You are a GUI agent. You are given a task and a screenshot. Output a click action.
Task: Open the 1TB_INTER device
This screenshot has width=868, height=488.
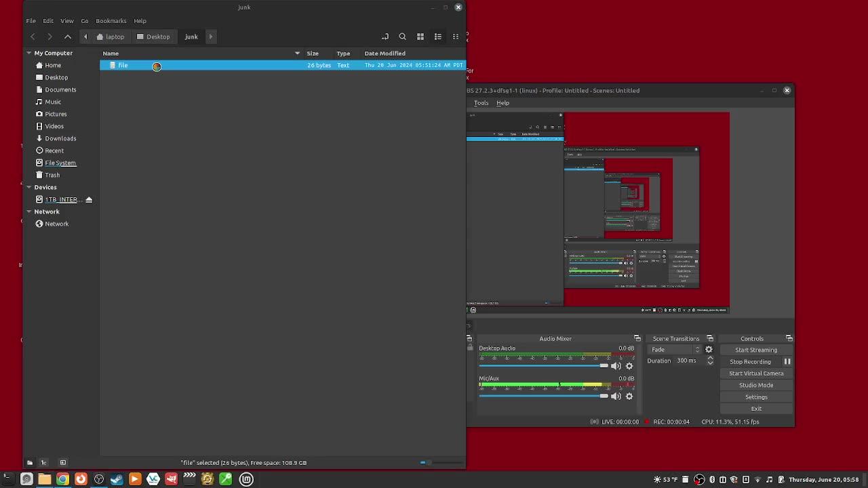pyautogui.click(x=60, y=199)
